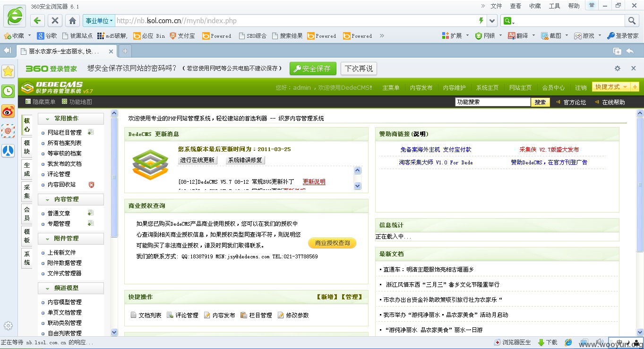Viewport: 644px width, 349px height.
Task: Click 进行在线更新 button
Action: (197, 160)
